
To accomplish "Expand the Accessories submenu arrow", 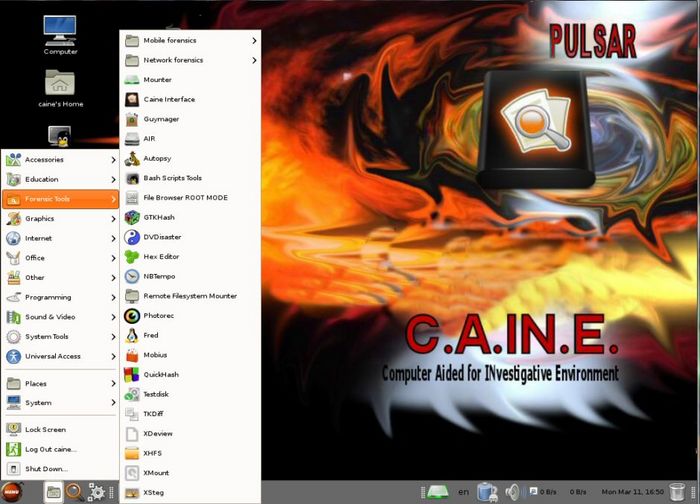I will (113, 160).
